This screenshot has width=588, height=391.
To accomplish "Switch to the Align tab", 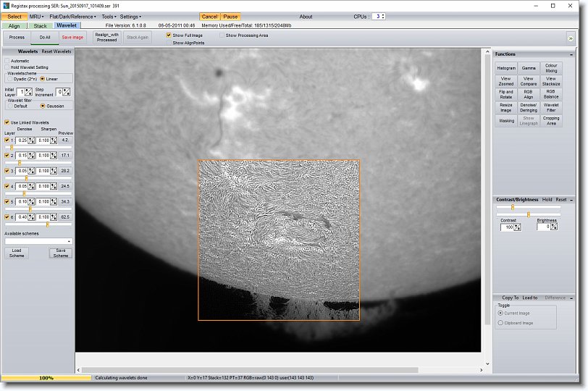I will 14,26.
